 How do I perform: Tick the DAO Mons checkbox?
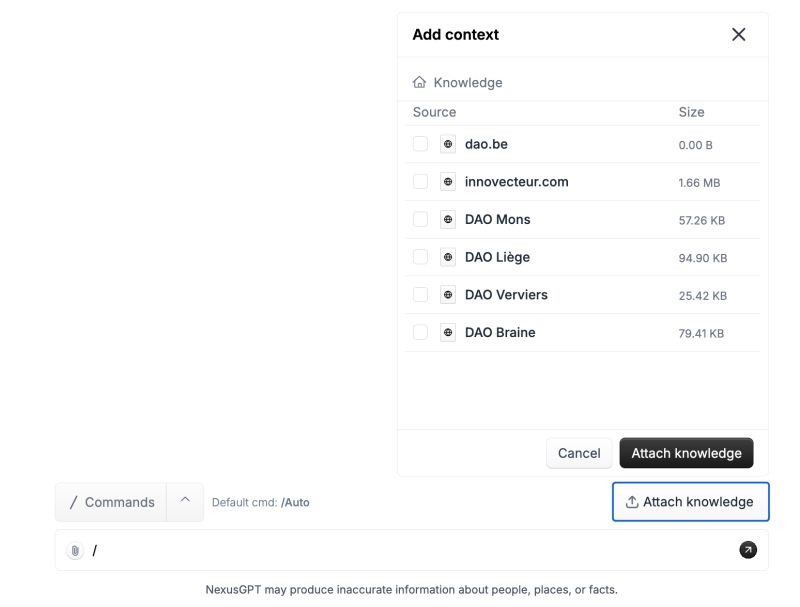(420, 219)
